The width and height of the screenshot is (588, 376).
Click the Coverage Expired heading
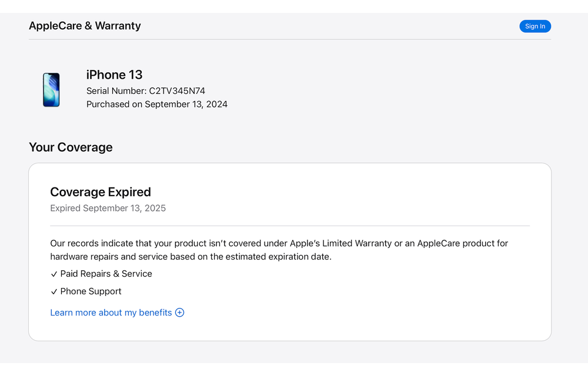click(x=101, y=192)
